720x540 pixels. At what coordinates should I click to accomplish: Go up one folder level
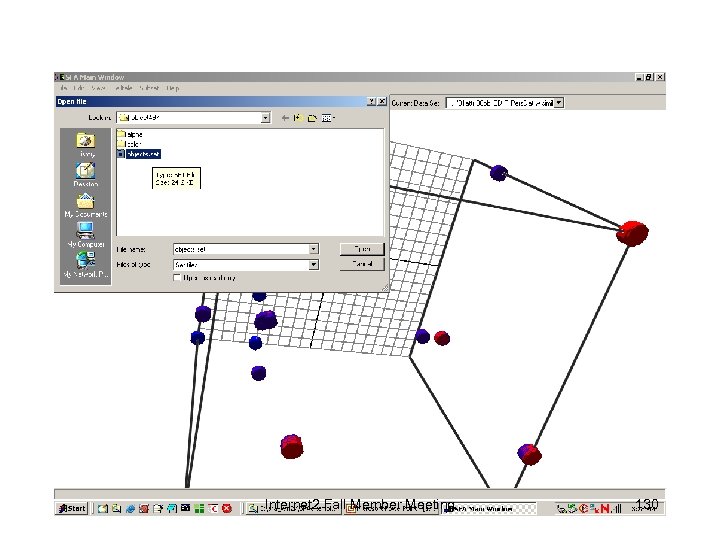(x=298, y=118)
